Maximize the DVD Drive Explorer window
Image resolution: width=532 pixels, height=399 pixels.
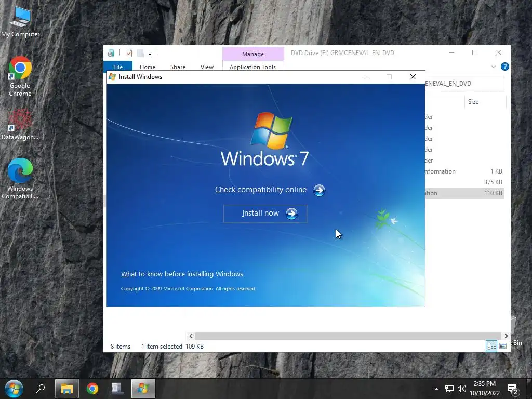click(x=475, y=52)
